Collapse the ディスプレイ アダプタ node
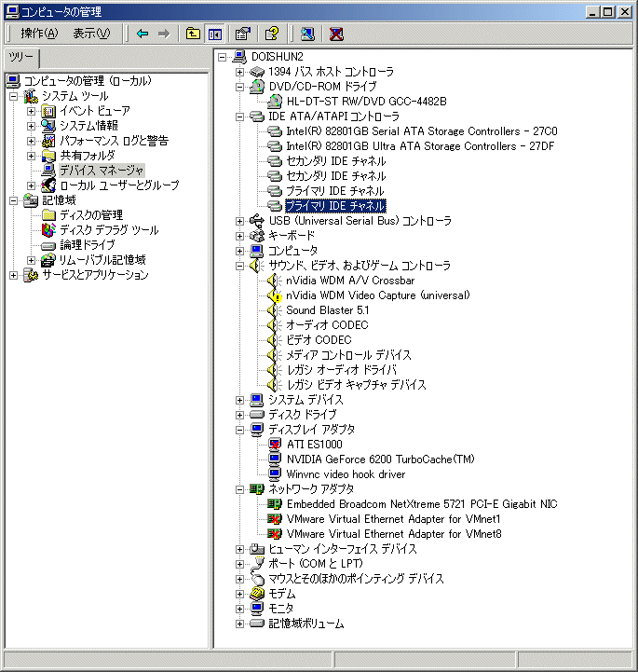 click(x=240, y=430)
